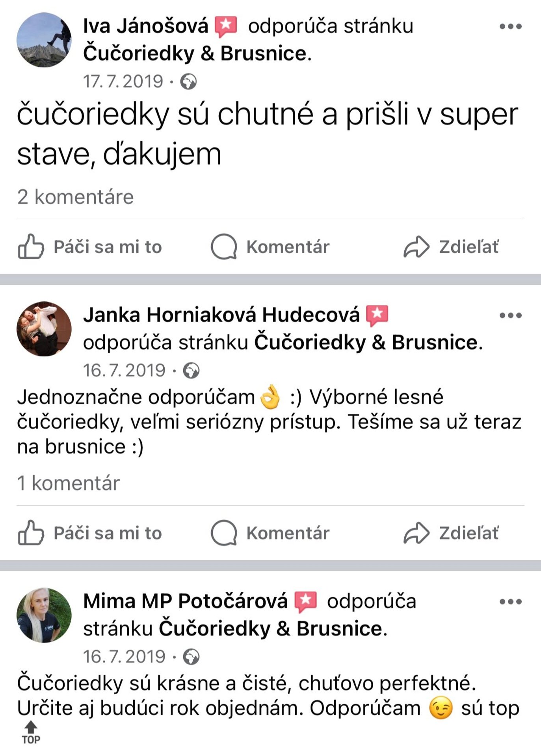View the 1 komentár on Janka's review

click(68, 483)
